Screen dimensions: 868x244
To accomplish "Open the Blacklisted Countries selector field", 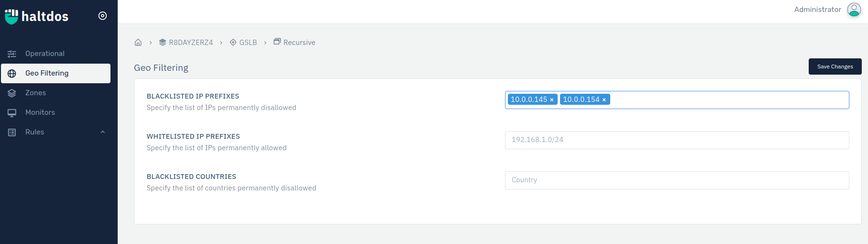I will (x=677, y=180).
